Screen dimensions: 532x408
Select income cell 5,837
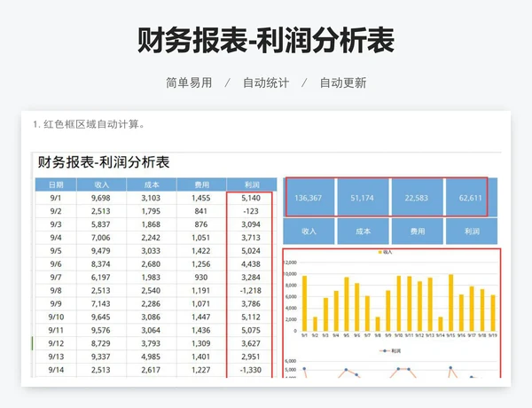pos(101,224)
